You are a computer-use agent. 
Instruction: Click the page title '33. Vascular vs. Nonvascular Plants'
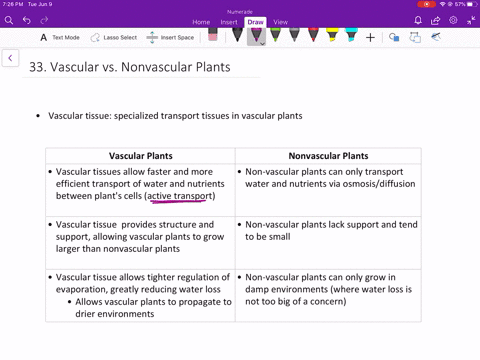pos(130,67)
